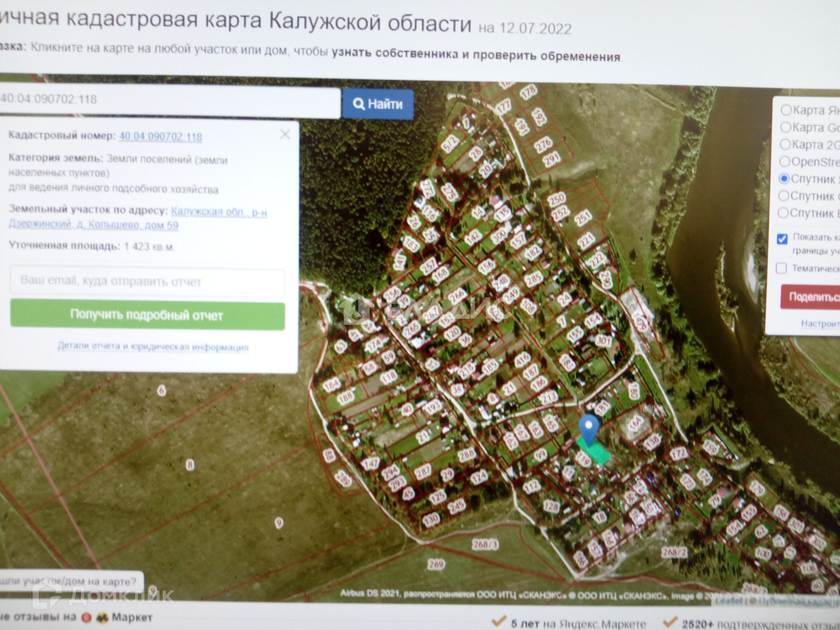840x630 pixels.
Task: Uncheck the Показать ка... границы checkbox
Action: (x=782, y=239)
